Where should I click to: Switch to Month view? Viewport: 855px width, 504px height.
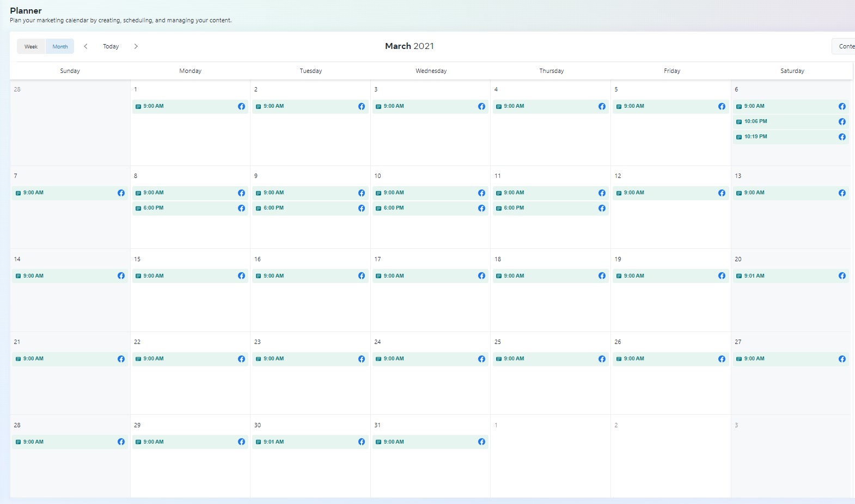point(60,47)
